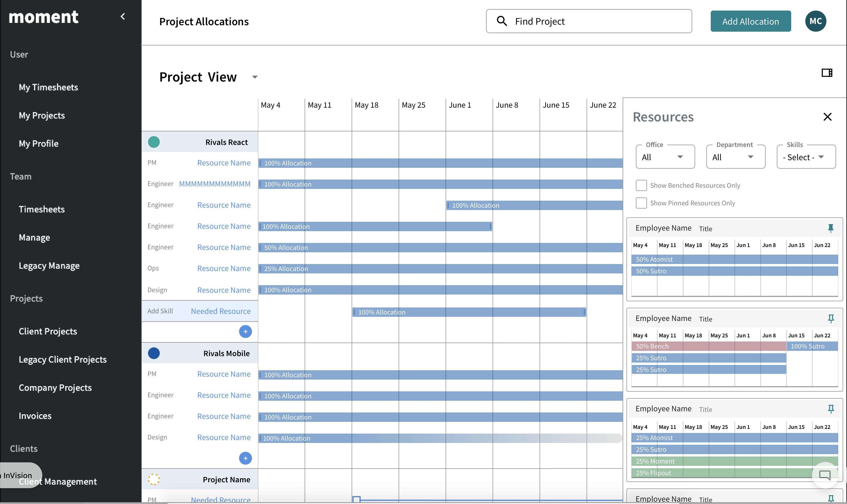
Task: Enable Show Benched Resources Only
Action: (x=641, y=185)
